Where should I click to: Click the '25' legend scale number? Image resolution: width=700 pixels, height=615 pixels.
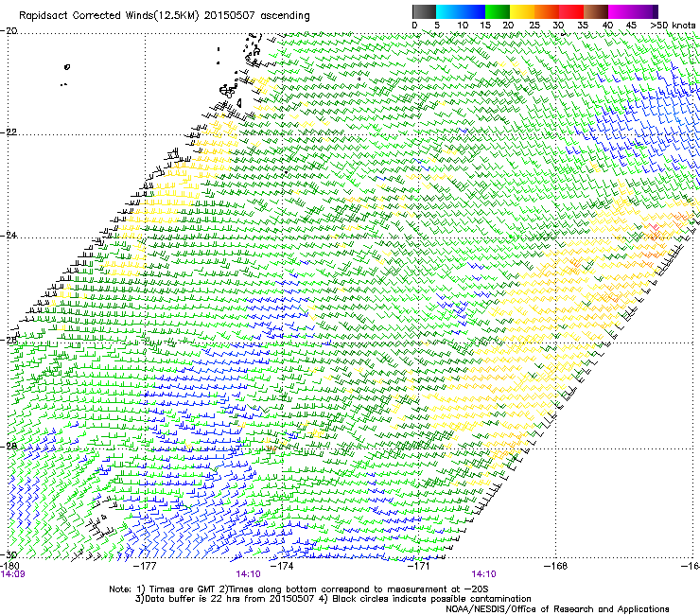tap(534, 26)
